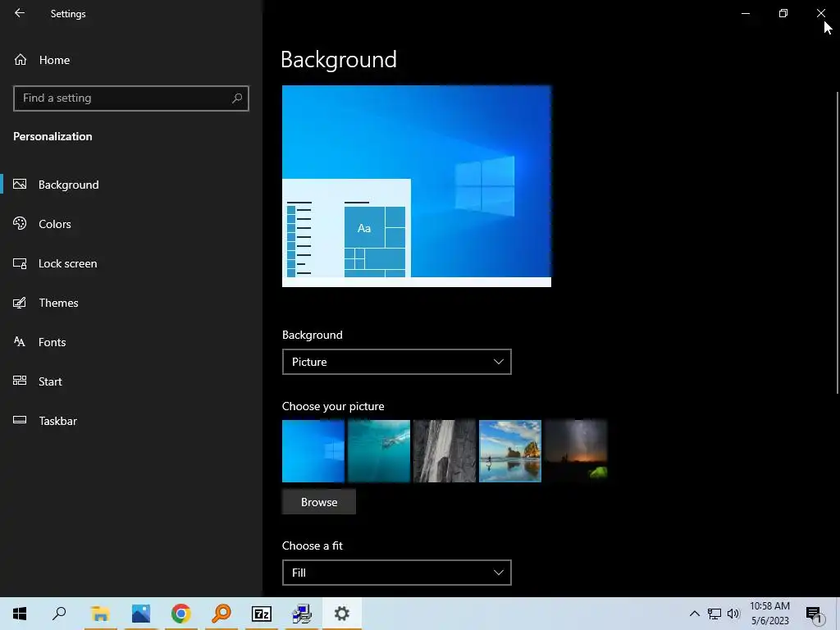
Task: Open the Photos app from the taskbar
Action: (141, 614)
